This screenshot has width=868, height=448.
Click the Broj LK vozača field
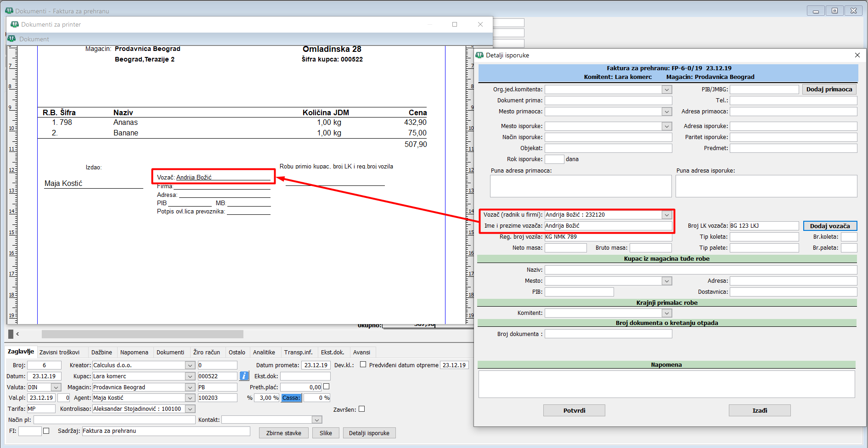pos(764,226)
